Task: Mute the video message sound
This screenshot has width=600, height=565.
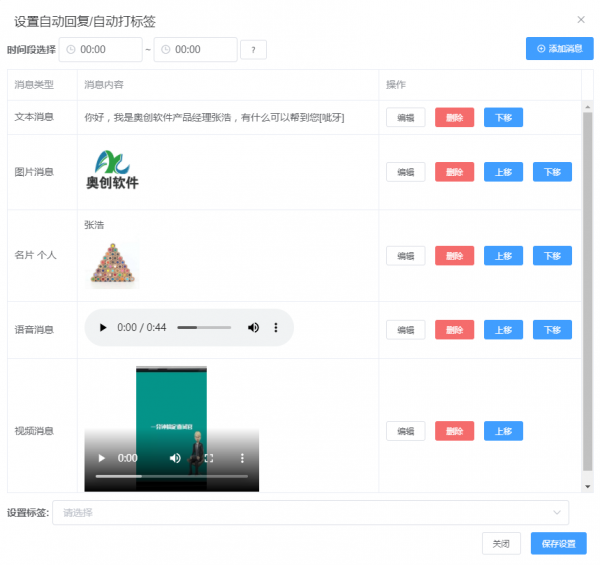Action: click(x=175, y=458)
